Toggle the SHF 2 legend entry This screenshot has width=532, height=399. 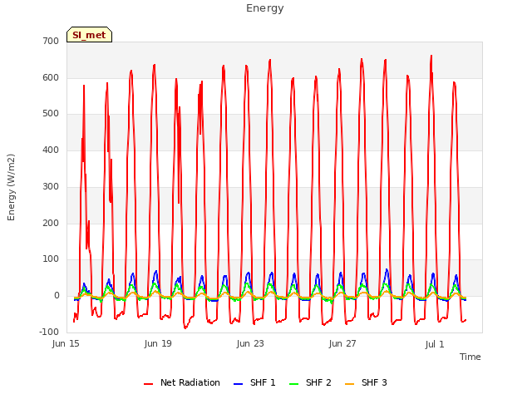pos(310,382)
